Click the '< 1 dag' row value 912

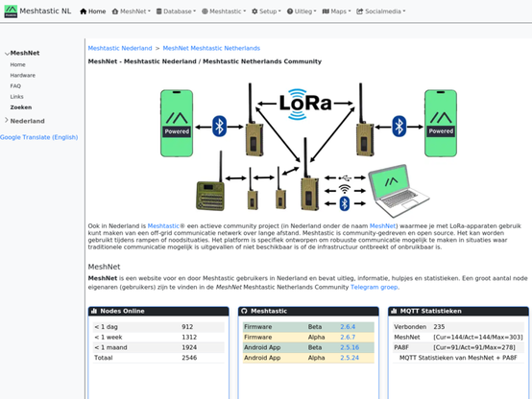[187, 327]
